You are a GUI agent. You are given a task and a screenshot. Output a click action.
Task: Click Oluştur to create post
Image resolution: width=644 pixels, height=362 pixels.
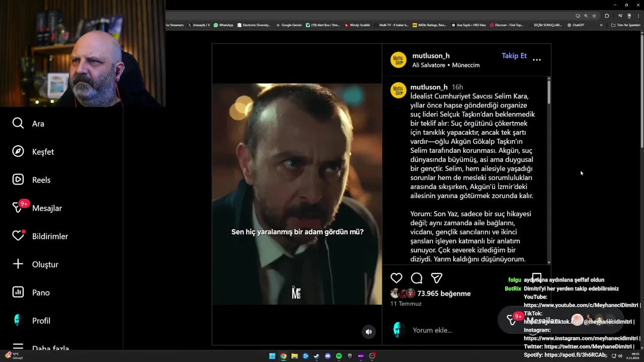pyautogui.click(x=35, y=264)
